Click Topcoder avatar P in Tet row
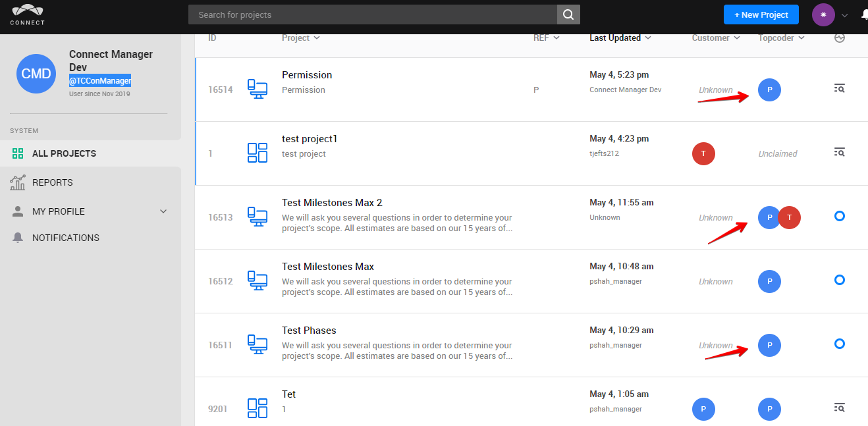 tap(769, 409)
